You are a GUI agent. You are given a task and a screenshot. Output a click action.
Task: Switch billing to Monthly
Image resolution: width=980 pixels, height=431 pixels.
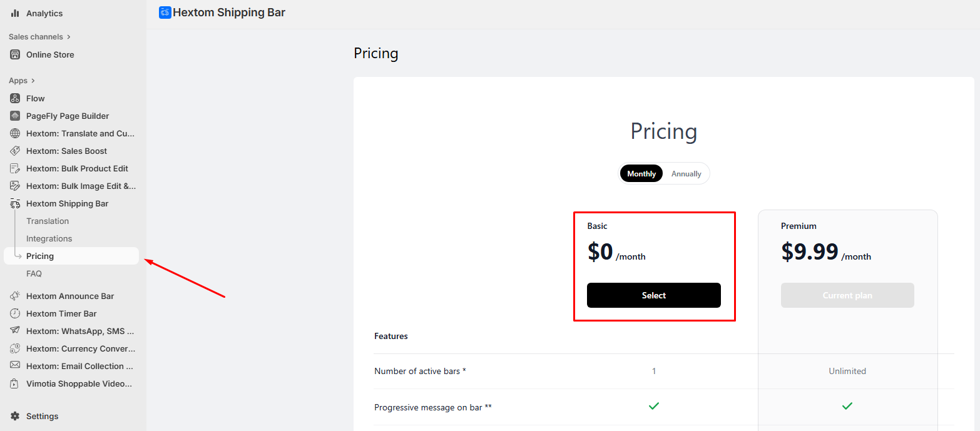pos(641,174)
